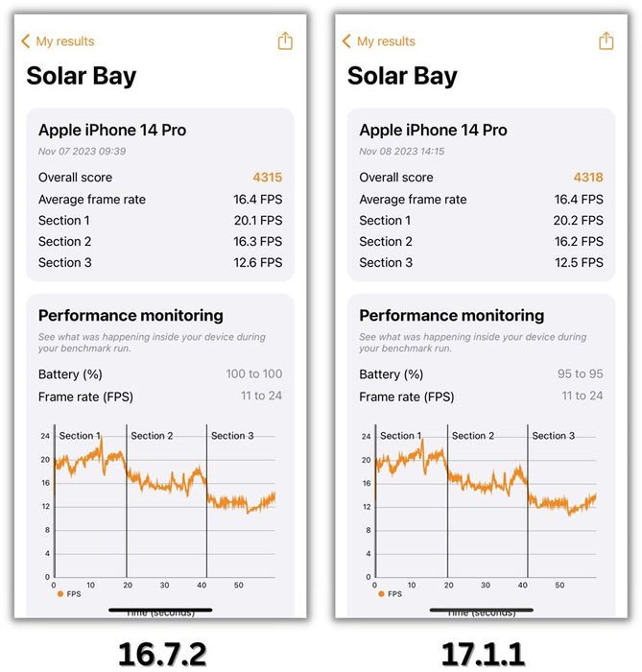642x672 pixels.
Task: Tap the back chevron on the left screenshot
Action: click(26, 41)
